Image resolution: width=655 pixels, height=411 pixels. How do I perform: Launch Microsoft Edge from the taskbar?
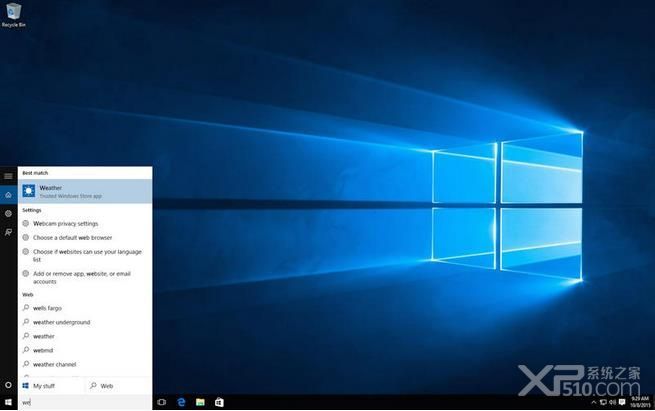181,402
